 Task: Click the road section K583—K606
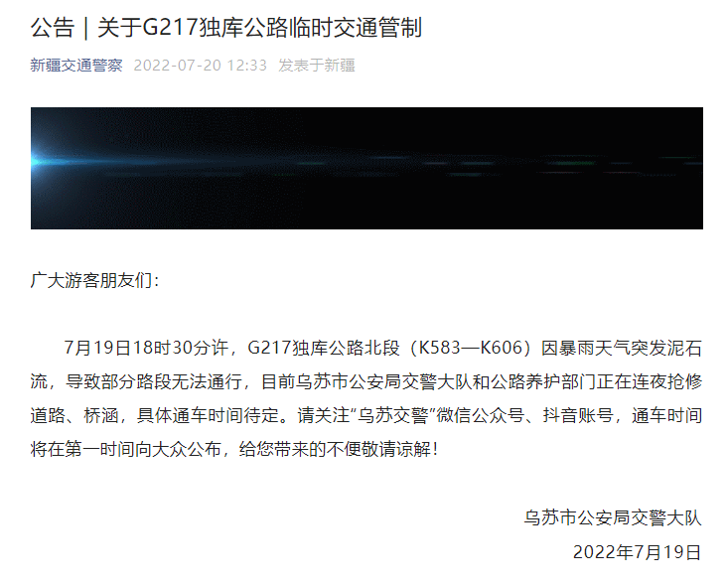coord(471,348)
